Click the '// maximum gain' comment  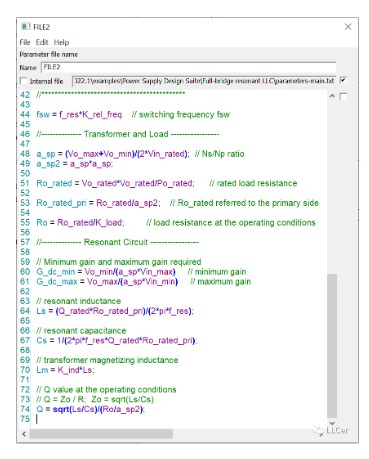pos(220,282)
